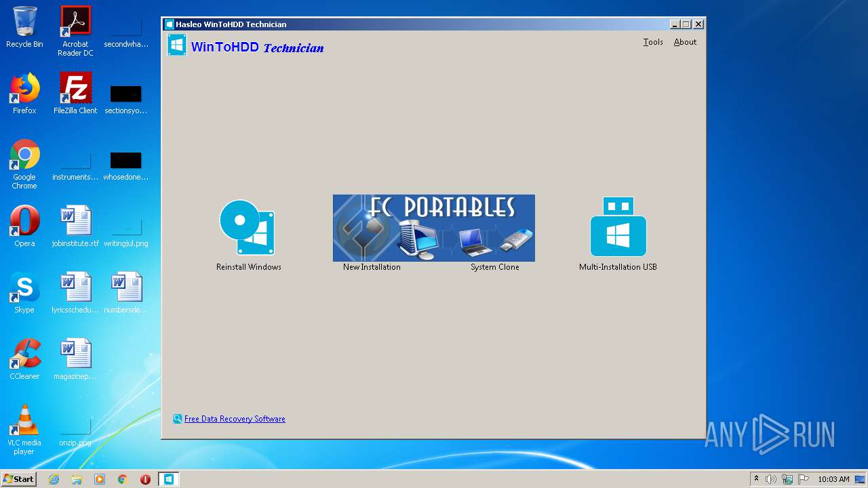This screenshot has height=488, width=868.
Task: Launch Google Chrome desktop shortcut
Action: click(x=24, y=164)
